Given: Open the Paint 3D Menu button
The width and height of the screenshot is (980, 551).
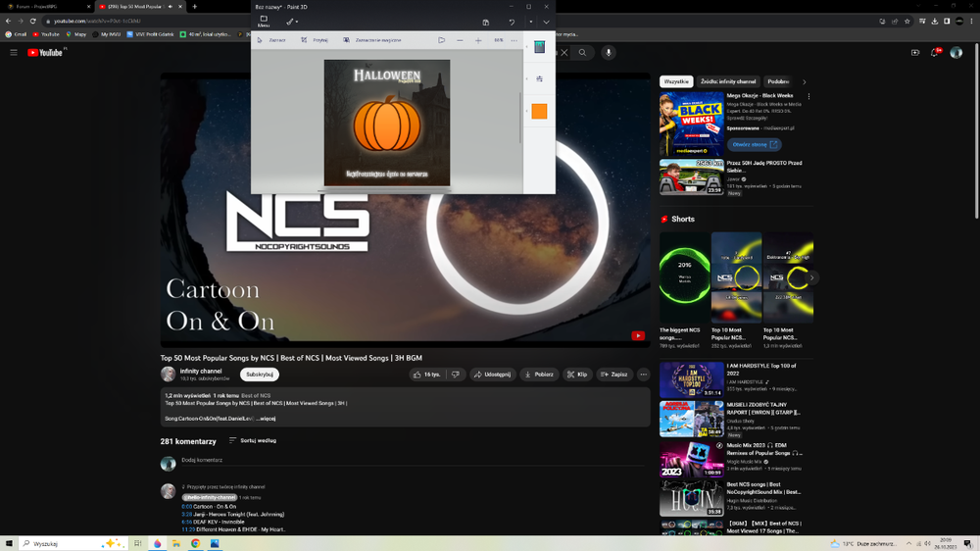Looking at the screenshot, I should 264,22.
